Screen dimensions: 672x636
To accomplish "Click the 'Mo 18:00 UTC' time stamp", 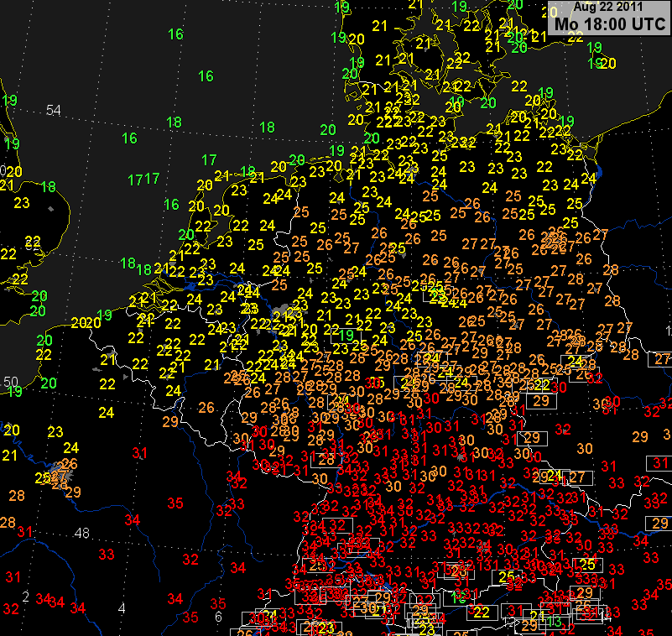I will tap(610, 24).
